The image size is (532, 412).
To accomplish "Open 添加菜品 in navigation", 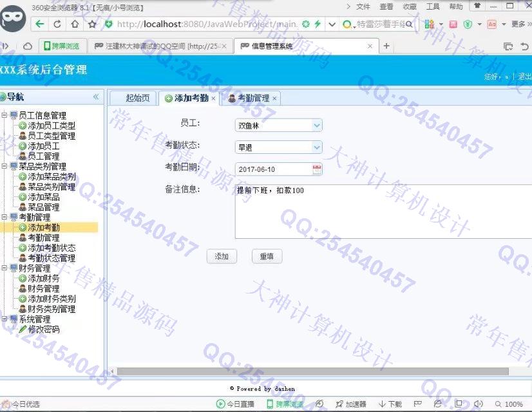I will click(x=43, y=197).
